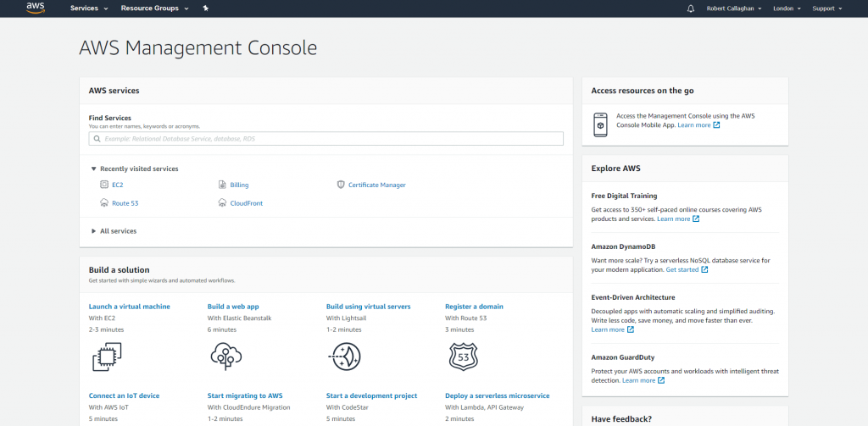Open the London region selector

point(786,8)
